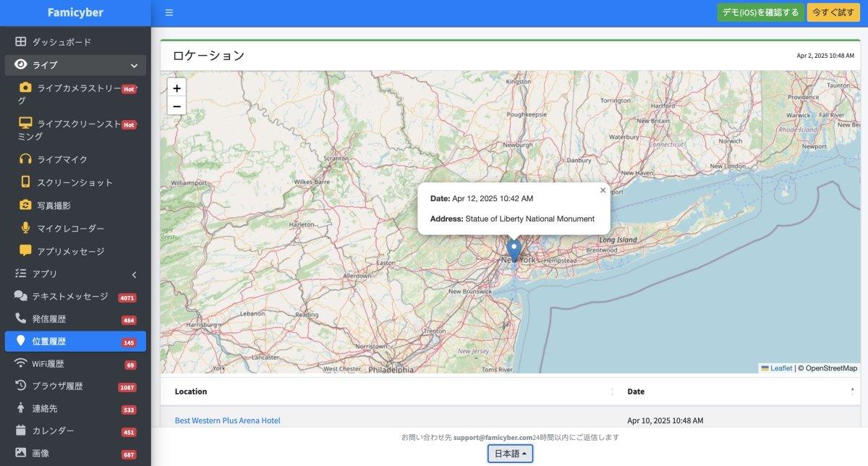
Task: Expand the アプリ section arrow
Action: [x=134, y=274]
